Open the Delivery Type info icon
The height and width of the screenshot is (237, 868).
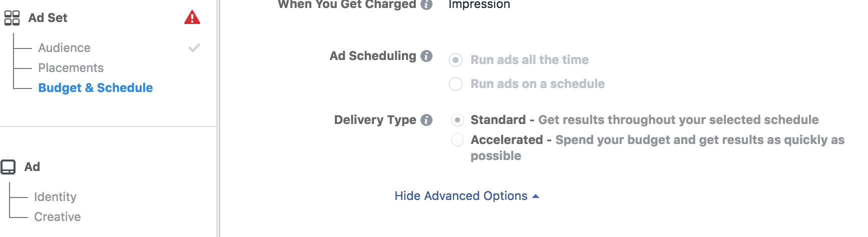click(x=426, y=120)
